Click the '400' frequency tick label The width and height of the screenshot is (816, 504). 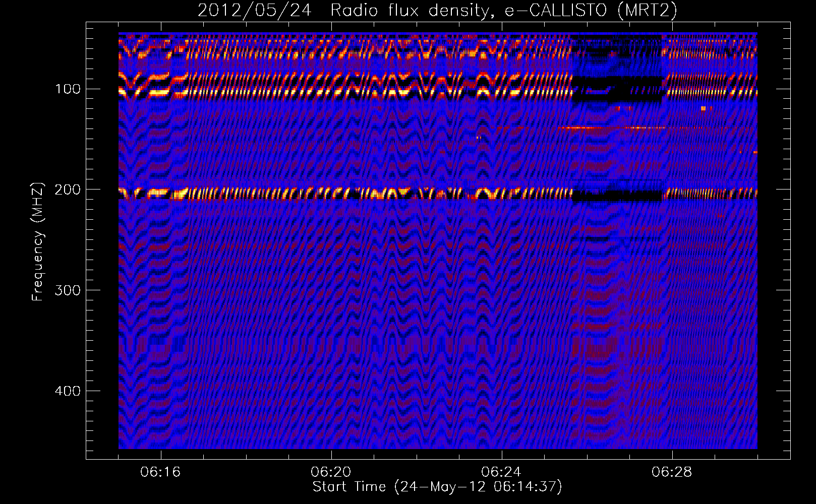coord(68,391)
